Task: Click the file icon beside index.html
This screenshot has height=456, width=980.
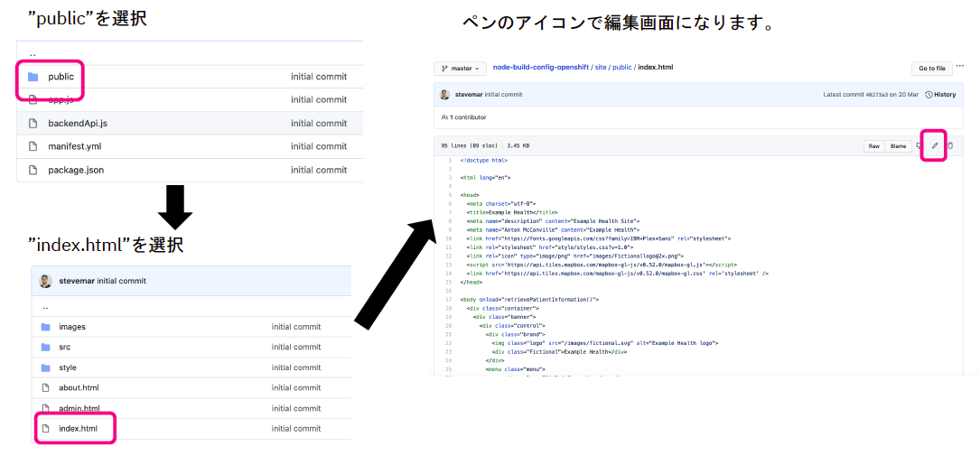Action: click(x=45, y=429)
